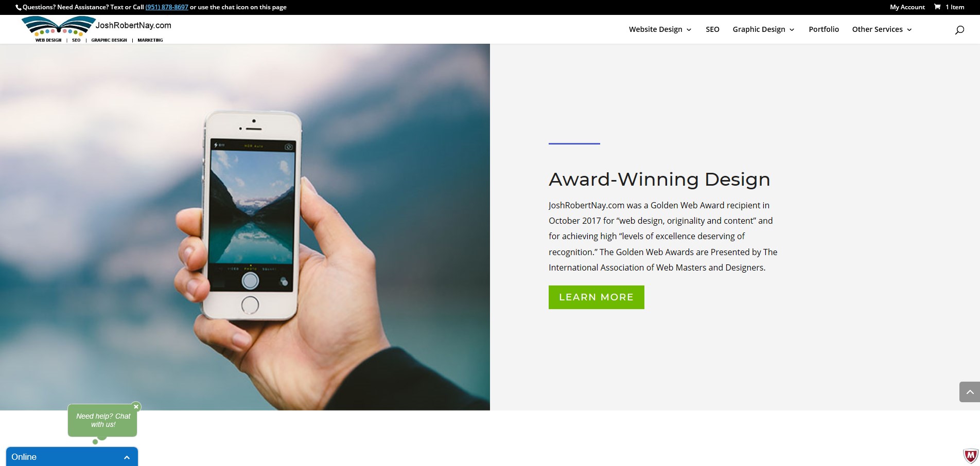
Task: Expand the Online chat widget chevron
Action: pyautogui.click(x=127, y=457)
